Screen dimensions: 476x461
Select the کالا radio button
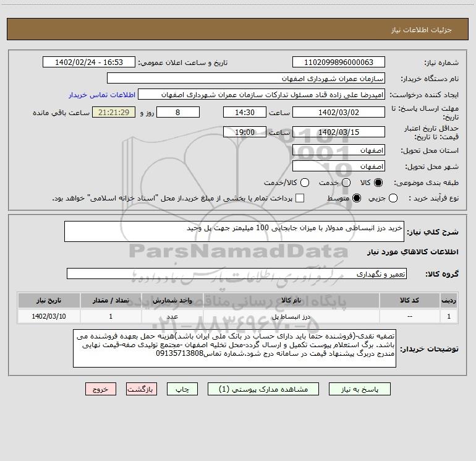pos(378,183)
